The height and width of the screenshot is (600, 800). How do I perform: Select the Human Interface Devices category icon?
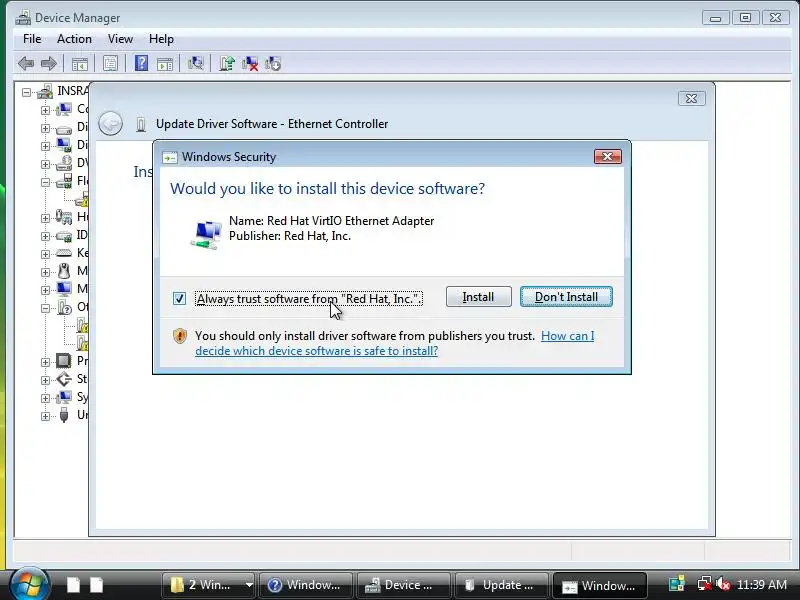64,217
